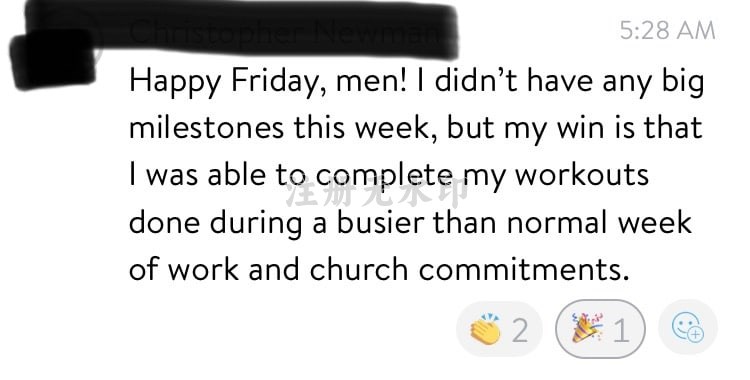The height and width of the screenshot is (380, 750).
Task: Click the words 'Happy Friday, men!'
Action: coord(268,82)
